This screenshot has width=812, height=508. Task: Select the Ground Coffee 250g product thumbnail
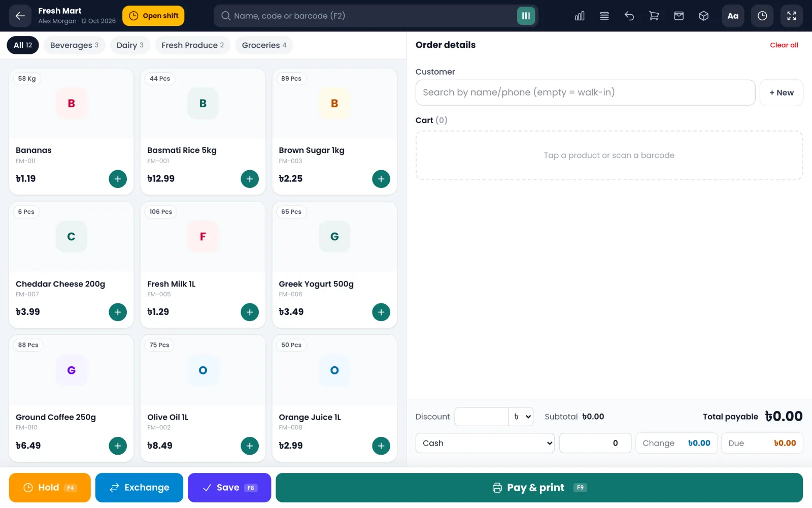tap(72, 370)
